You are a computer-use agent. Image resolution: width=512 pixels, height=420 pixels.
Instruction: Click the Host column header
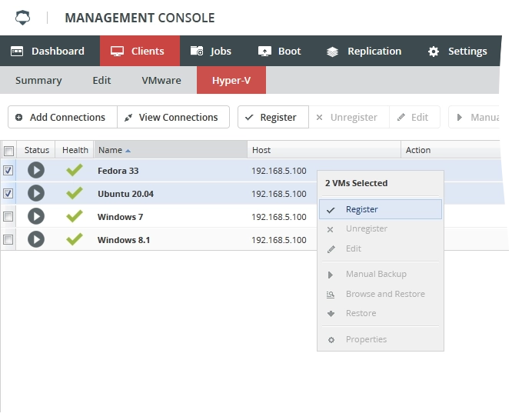point(324,150)
